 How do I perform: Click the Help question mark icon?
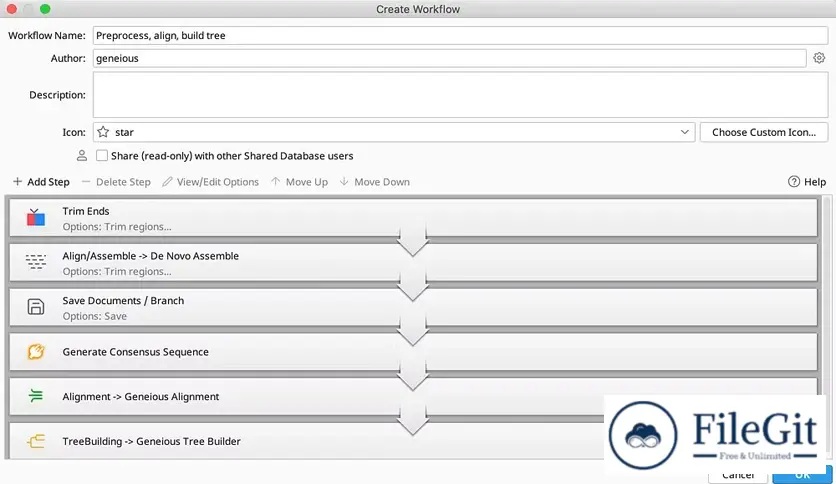[793, 182]
